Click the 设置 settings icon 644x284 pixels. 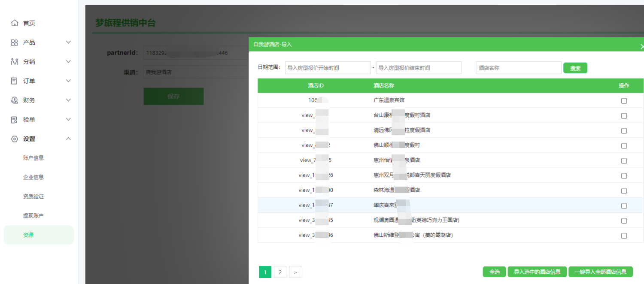15,139
